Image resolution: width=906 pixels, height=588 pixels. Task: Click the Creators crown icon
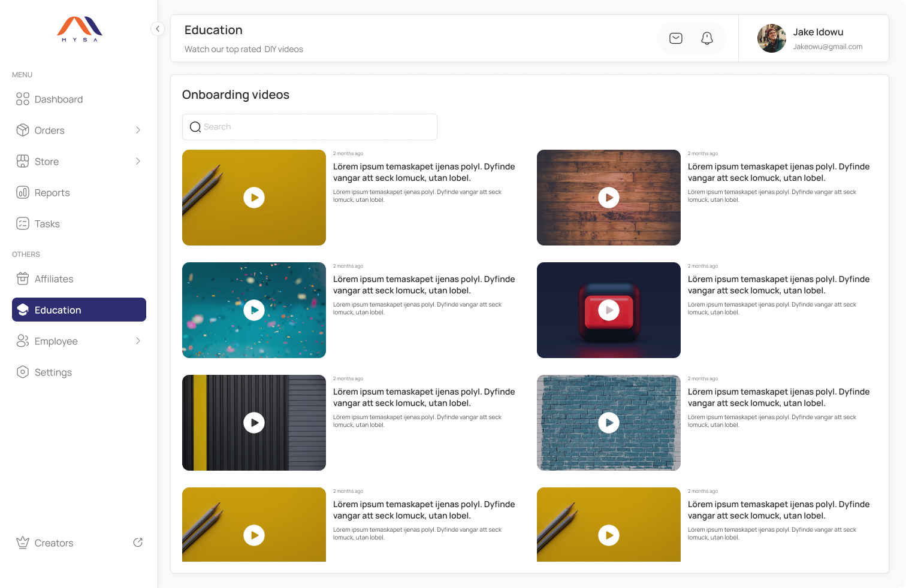(x=23, y=542)
